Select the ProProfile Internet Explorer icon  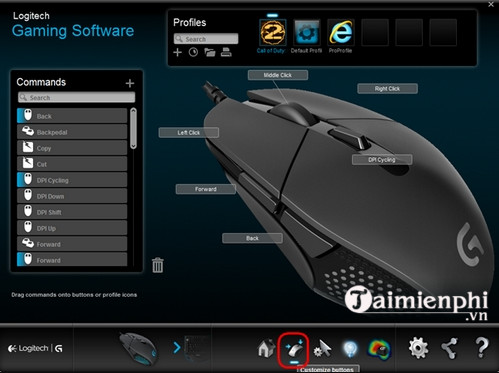tap(341, 32)
